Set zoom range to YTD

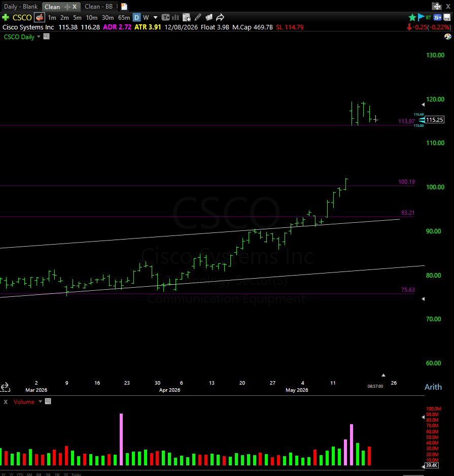pyautogui.click(x=20, y=474)
